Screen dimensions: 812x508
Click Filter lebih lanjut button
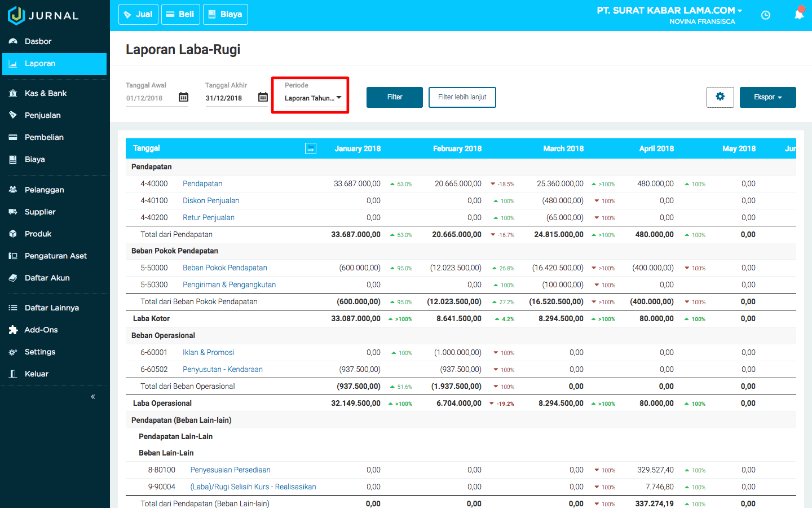[x=462, y=97]
